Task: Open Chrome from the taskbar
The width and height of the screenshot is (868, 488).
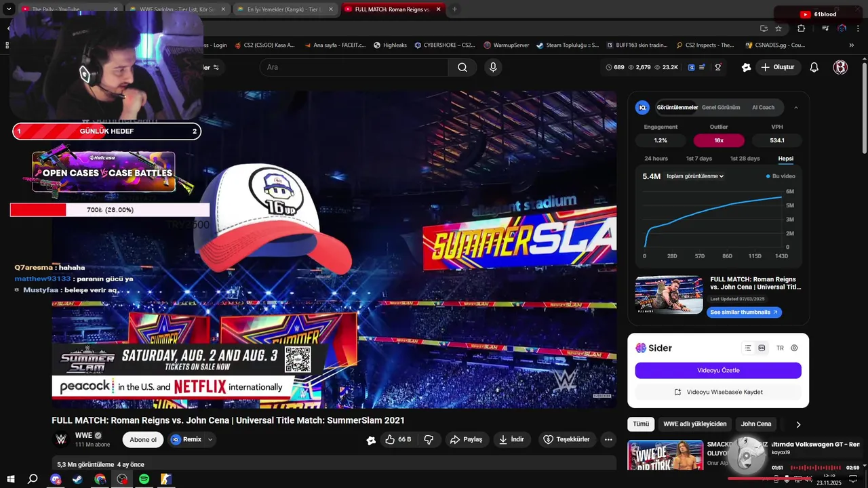Action: [x=100, y=479]
